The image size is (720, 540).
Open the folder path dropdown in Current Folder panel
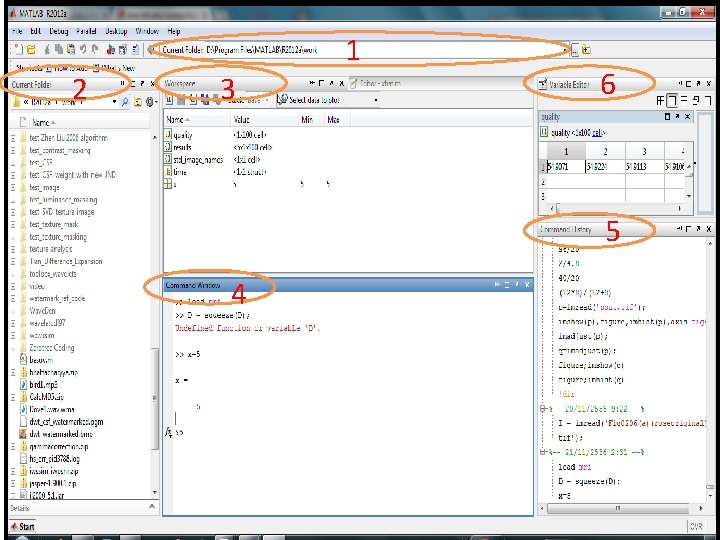pyautogui.click(x=114, y=102)
